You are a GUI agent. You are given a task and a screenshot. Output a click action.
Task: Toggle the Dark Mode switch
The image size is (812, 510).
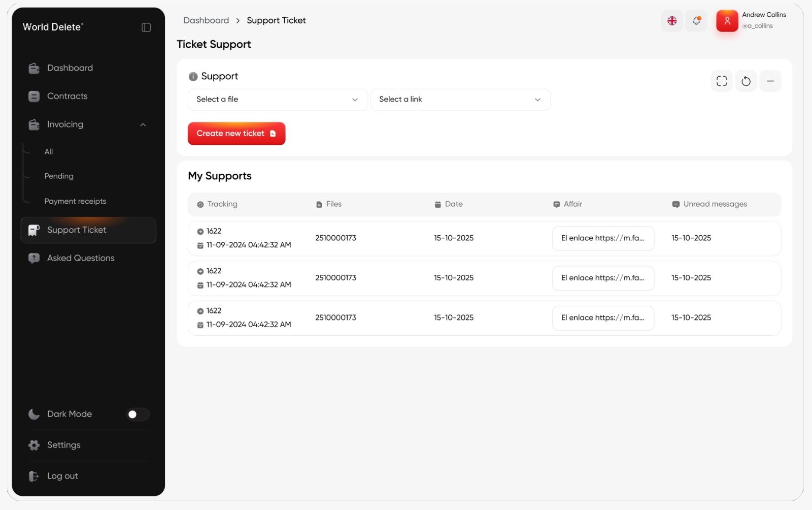(x=138, y=415)
